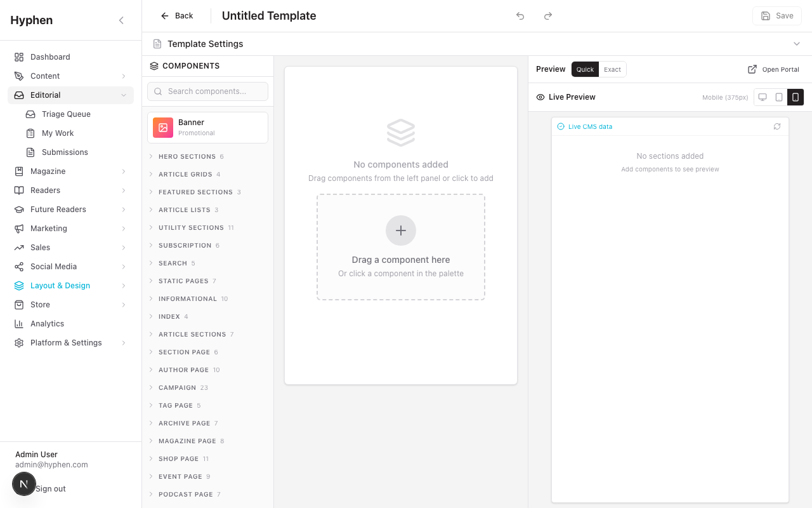Expand the SUBSCRIPTION component group

coord(185,245)
